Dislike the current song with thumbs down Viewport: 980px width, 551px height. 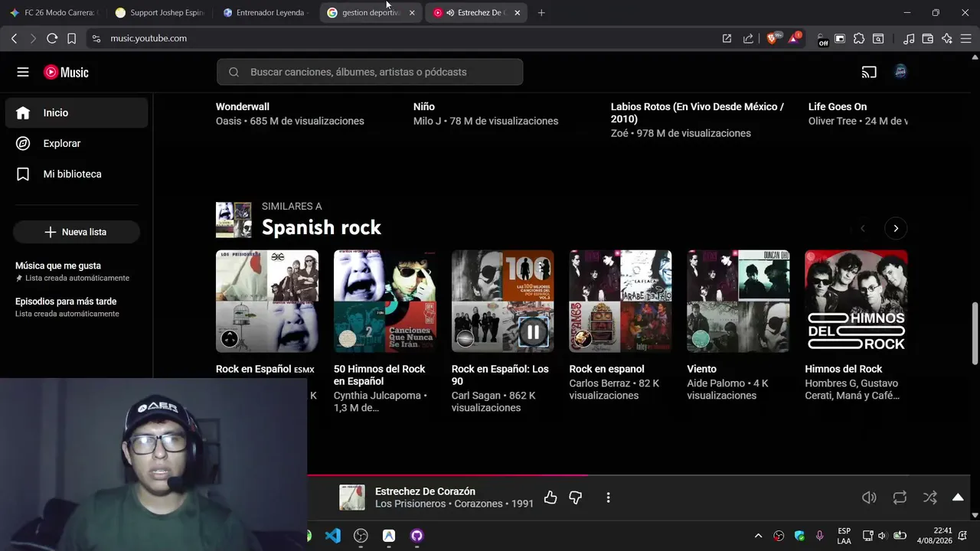pos(576,498)
